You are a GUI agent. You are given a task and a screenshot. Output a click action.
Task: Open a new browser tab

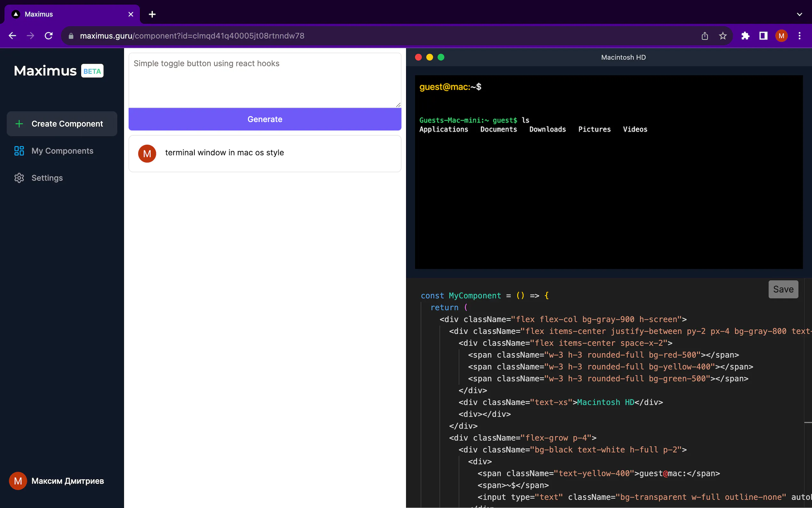(x=152, y=14)
